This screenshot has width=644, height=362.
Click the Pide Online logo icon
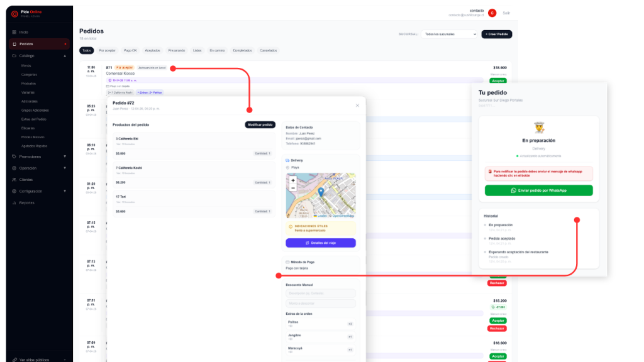tap(14, 13)
